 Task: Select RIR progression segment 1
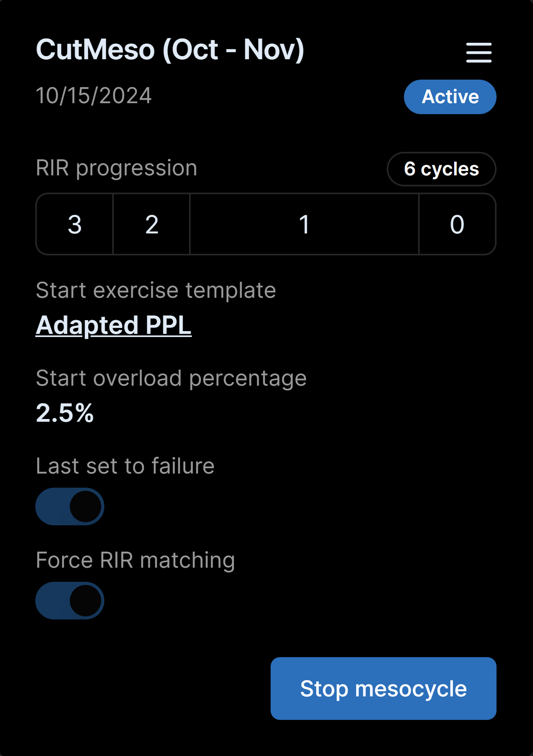(304, 224)
